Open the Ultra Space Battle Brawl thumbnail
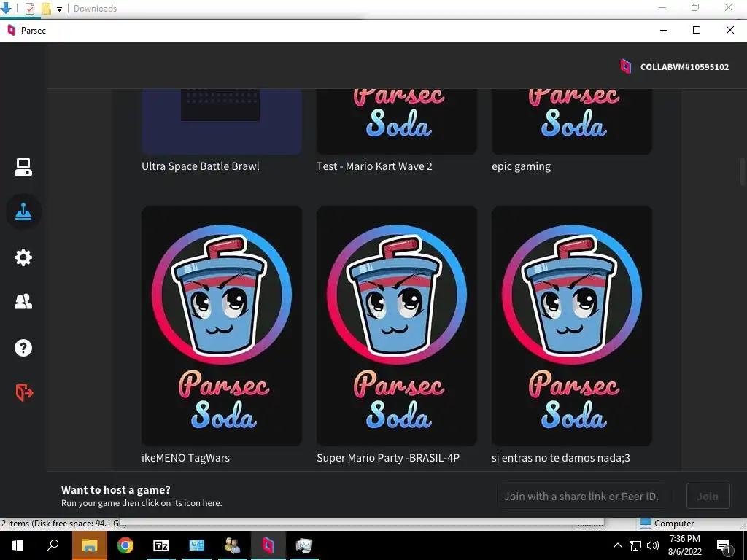 point(222,122)
